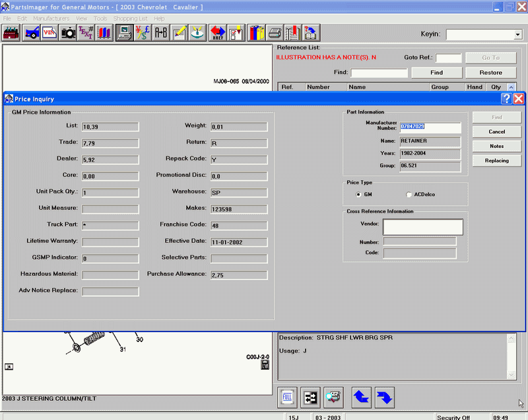Click the Effective Date field 11-01-2002
The image size is (528, 420).
click(239, 242)
